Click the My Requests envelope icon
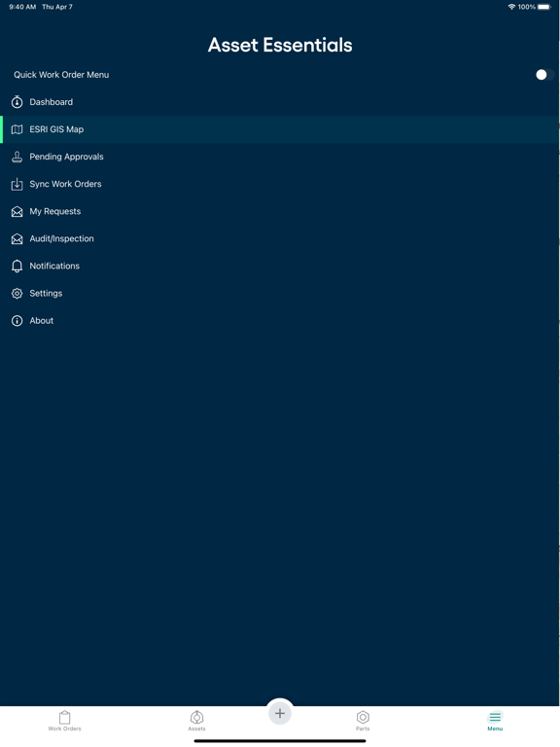Viewport: 560px width, 747px height. (17, 211)
